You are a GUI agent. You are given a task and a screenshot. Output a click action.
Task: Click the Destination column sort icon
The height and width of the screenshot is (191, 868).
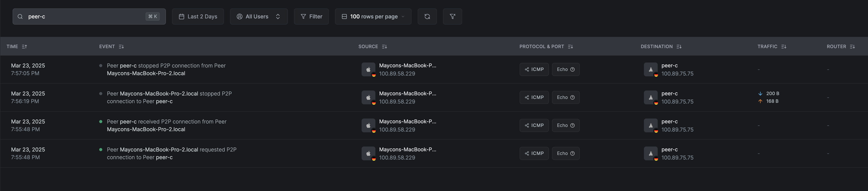pyautogui.click(x=679, y=47)
